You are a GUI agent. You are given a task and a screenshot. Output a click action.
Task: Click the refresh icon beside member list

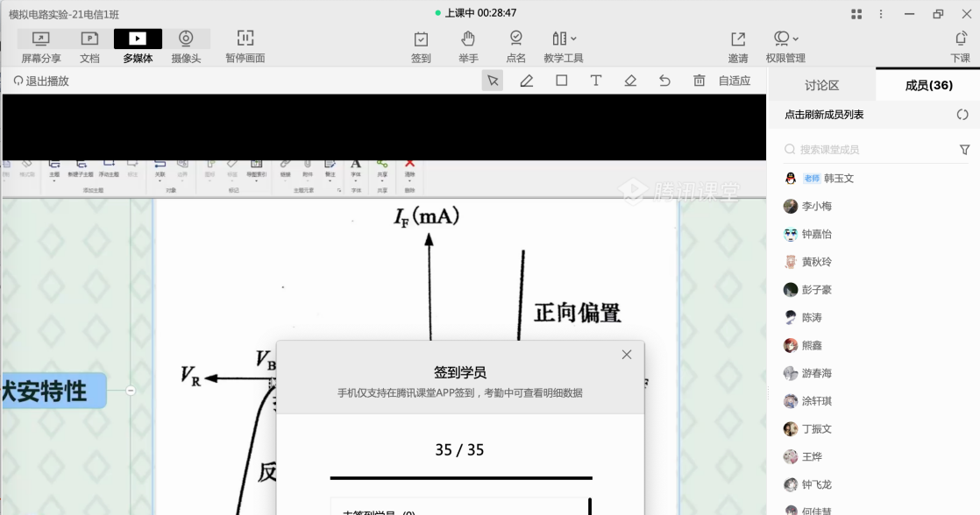[x=962, y=115]
